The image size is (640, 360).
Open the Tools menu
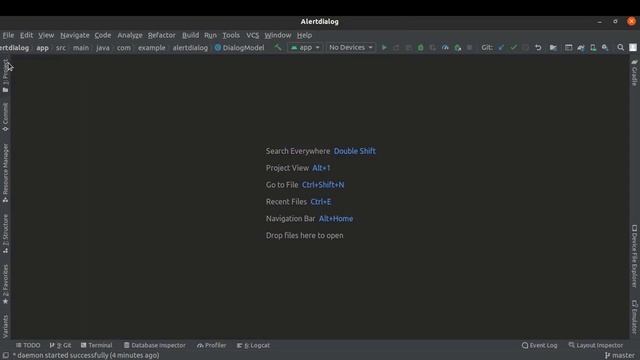tap(231, 35)
